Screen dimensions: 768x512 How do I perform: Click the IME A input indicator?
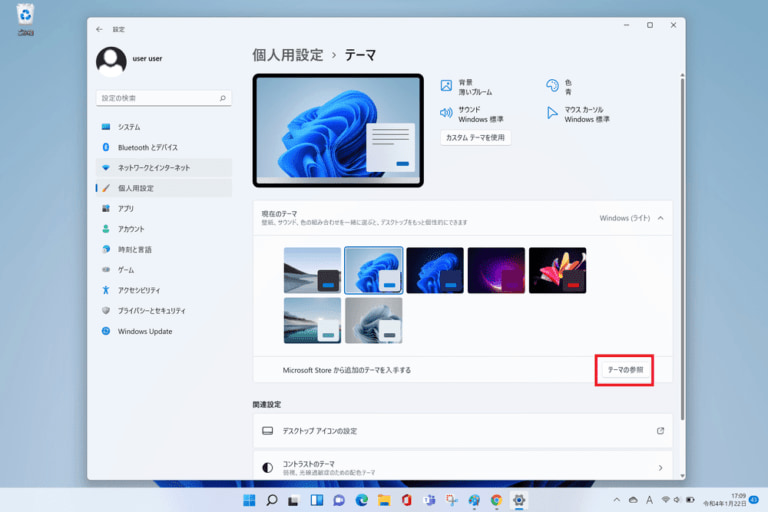pos(649,500)
